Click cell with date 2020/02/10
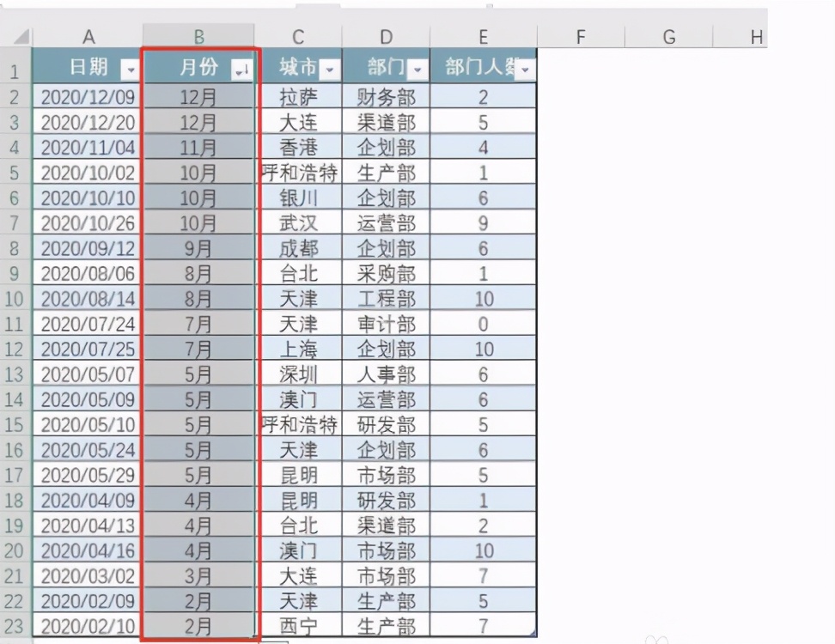The height and width of the screenshot is (644, 835). 88,626
